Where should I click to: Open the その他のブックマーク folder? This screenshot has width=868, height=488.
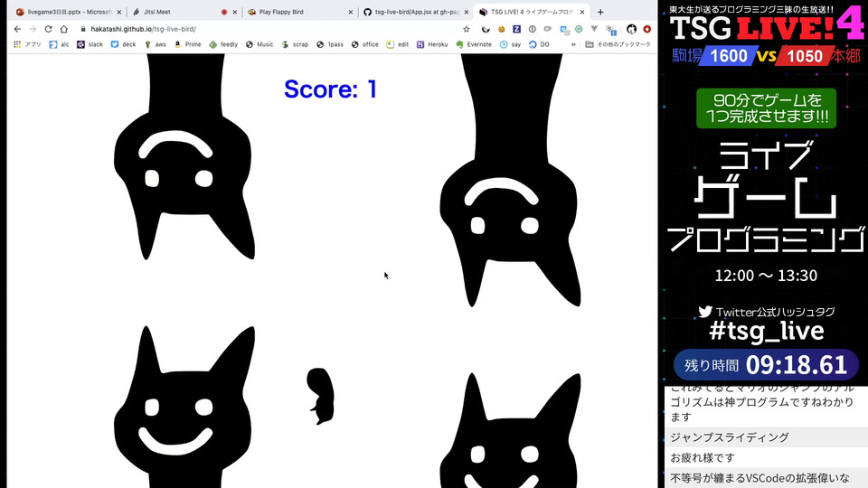coord(618,44)
